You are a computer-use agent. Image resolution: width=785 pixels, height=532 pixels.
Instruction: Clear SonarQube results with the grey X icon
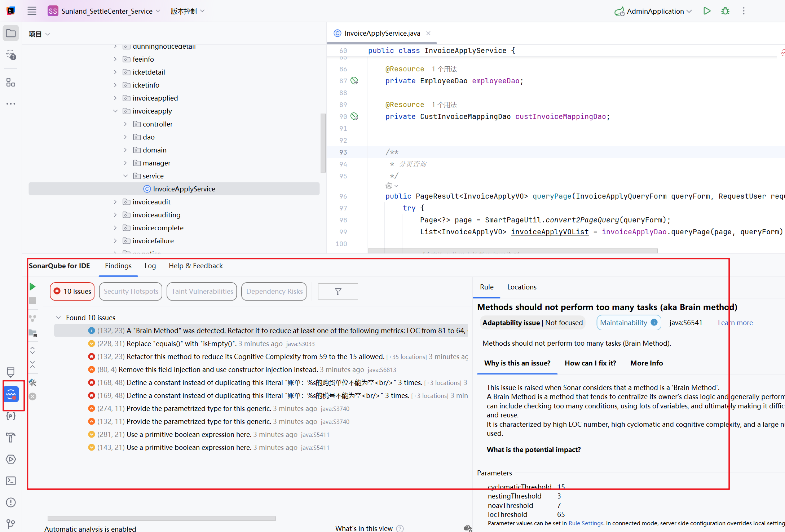tap(32, 396)
